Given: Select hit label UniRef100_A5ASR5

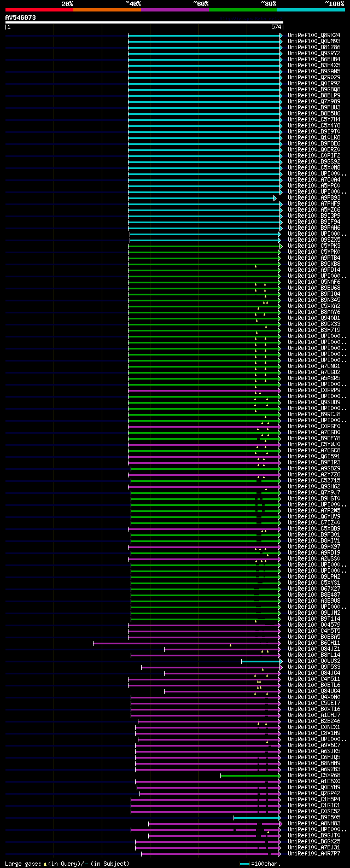Looking at the screenshot, I should (315, 378).
